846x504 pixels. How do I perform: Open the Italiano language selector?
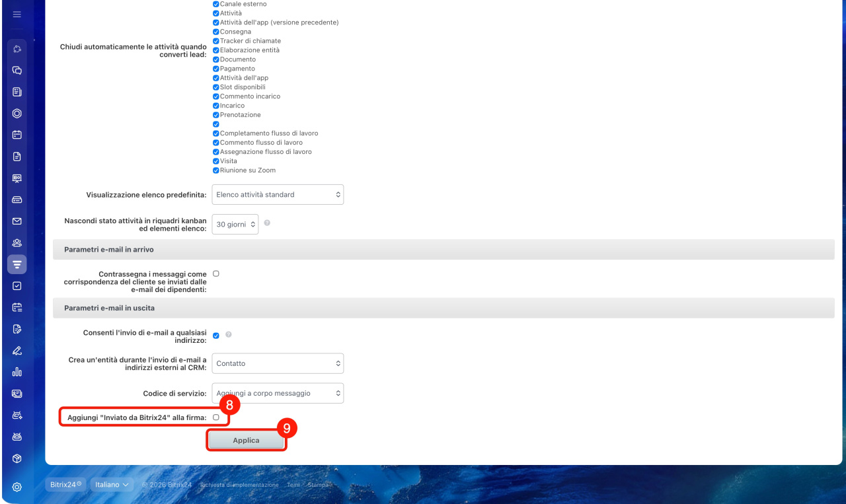112,485
